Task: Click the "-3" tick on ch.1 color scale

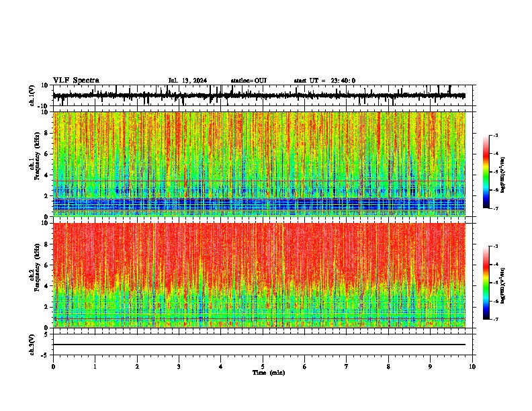Action: click(495, 135)
